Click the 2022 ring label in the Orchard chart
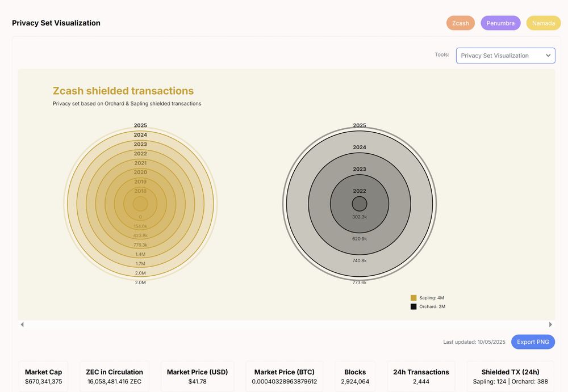Image resolution: width=568 pixels, height=392 pixels. tap(360, 191)
